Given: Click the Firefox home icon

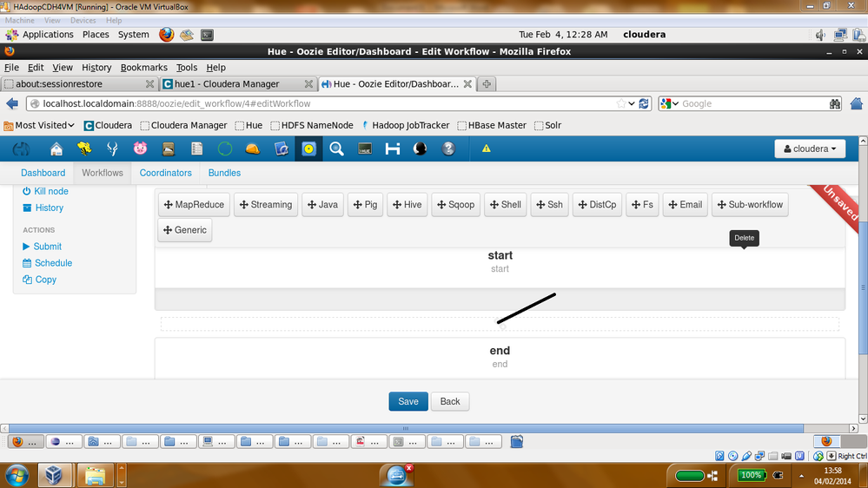Looking at the screenshot, I should 857,103.
